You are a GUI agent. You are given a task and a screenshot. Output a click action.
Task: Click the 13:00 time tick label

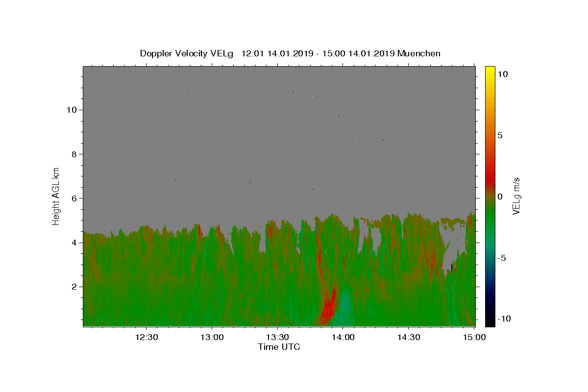coord(212,337)
